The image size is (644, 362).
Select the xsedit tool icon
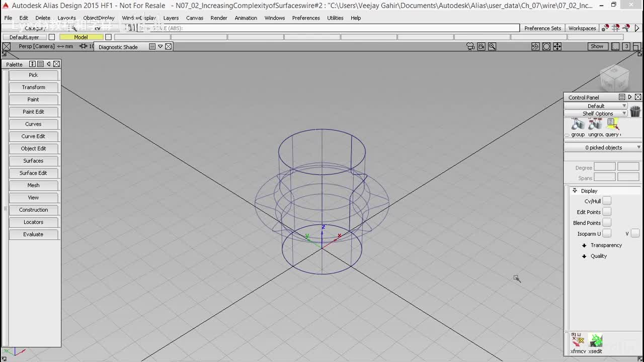pos(596,340)
